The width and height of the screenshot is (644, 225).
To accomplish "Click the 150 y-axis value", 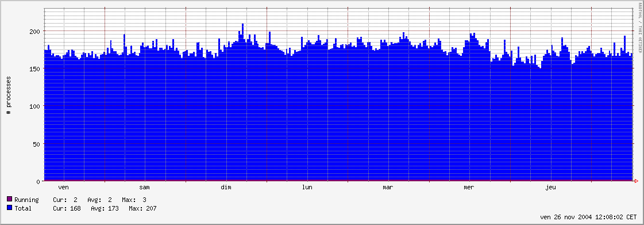I will tap(35, 68).
